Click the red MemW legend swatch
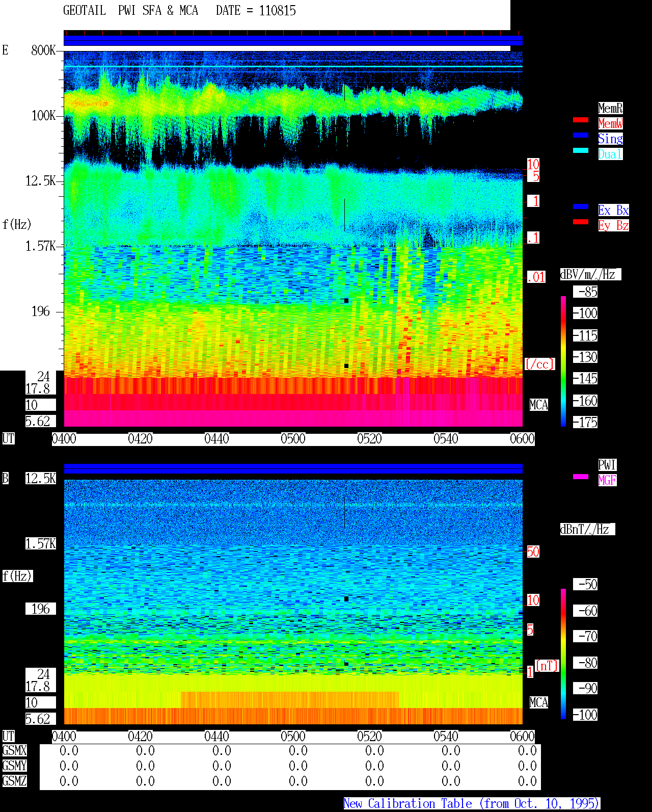 [581, 120]
